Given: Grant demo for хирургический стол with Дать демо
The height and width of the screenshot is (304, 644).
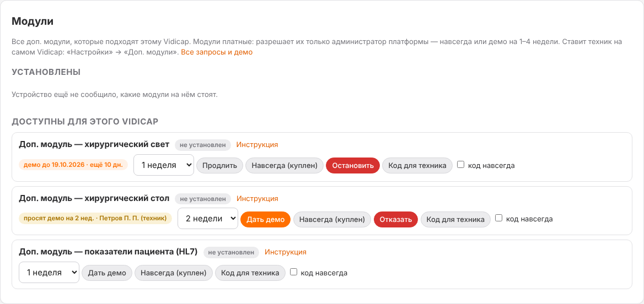Looking at the screenshot, I should [265, 219].
